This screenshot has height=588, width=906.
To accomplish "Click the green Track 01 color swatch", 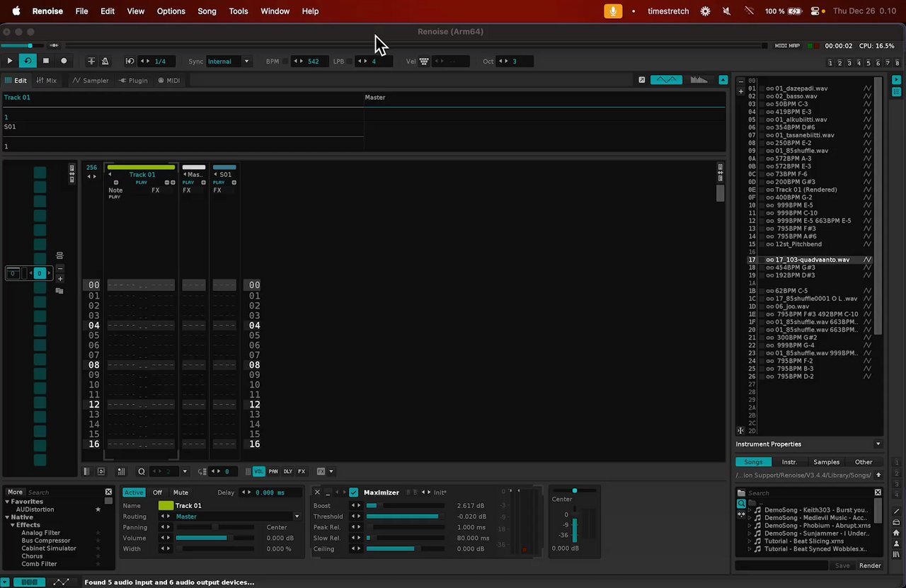I will (x=166, y=506).
